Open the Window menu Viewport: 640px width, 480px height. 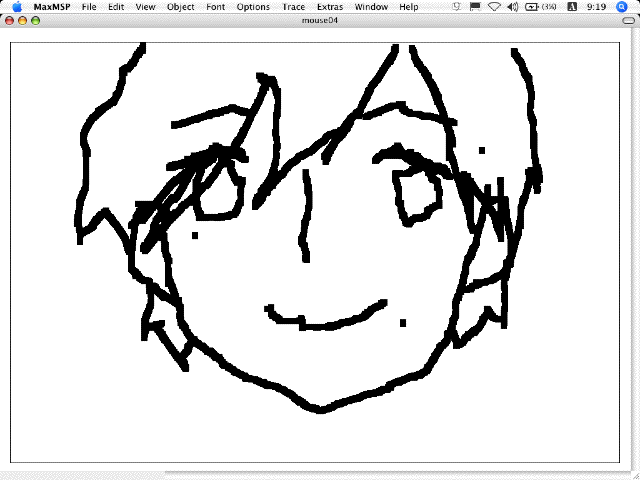pos(371,7)
